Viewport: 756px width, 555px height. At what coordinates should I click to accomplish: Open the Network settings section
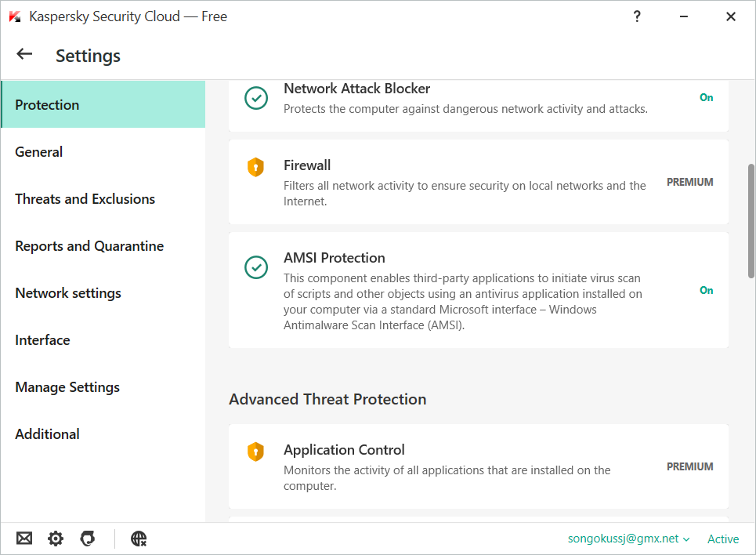(68, 293)
